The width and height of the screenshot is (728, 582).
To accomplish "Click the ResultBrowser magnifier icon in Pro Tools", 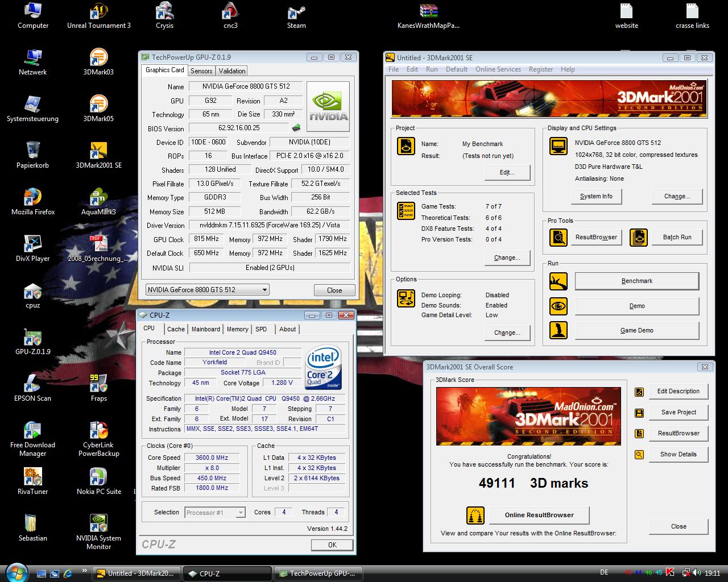I will click(x=558, y=237).
